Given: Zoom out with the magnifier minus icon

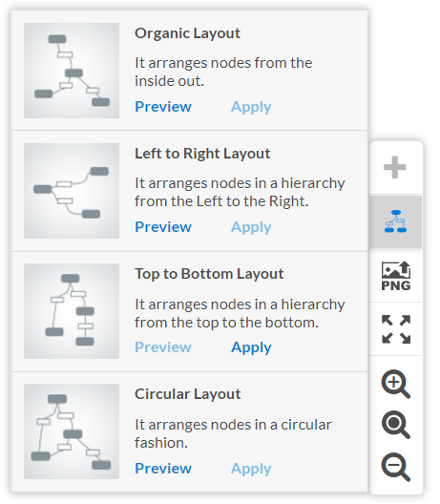Looking at the screenshot, I should 396,467.
